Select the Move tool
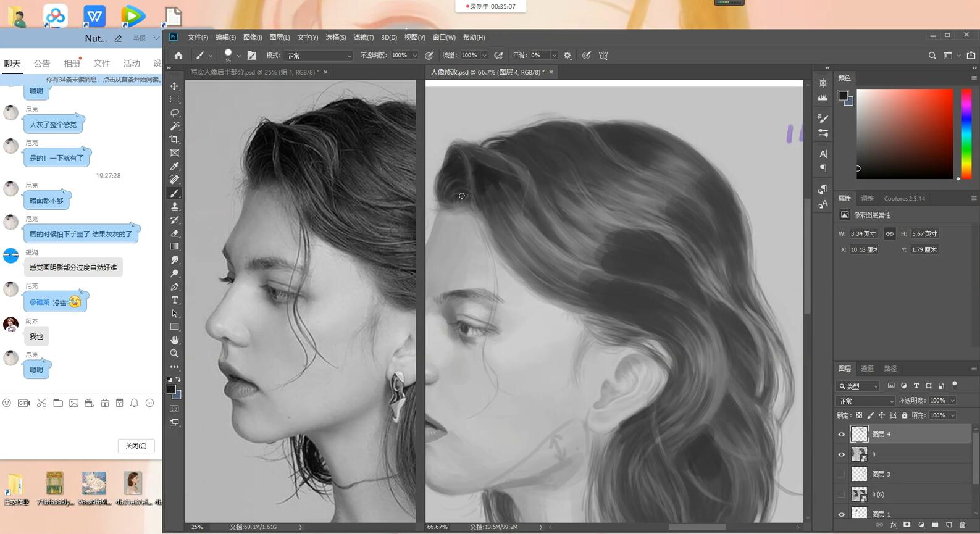This screenshot has width=980, height=534. point(175,86)
